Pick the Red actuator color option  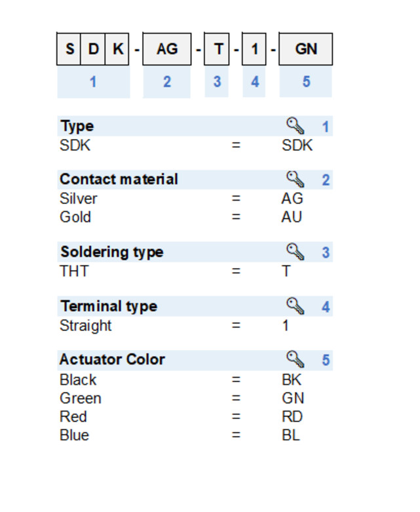coord(73,416)
